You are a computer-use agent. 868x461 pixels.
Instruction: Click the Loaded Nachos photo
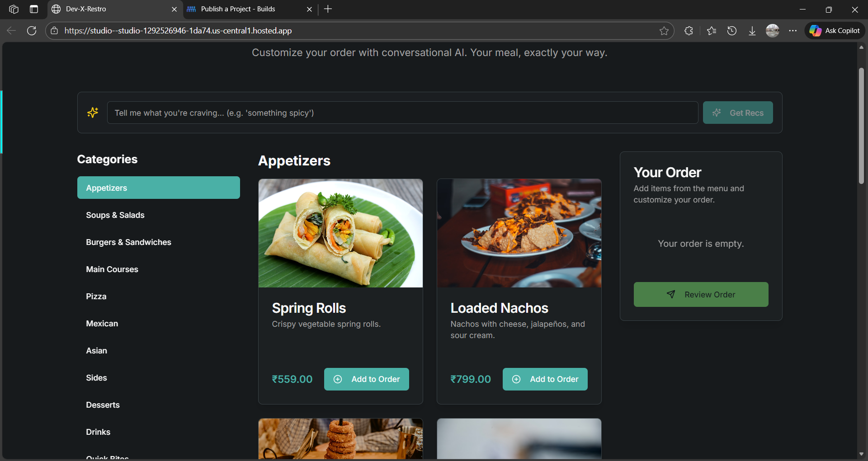tap(519, 233)
